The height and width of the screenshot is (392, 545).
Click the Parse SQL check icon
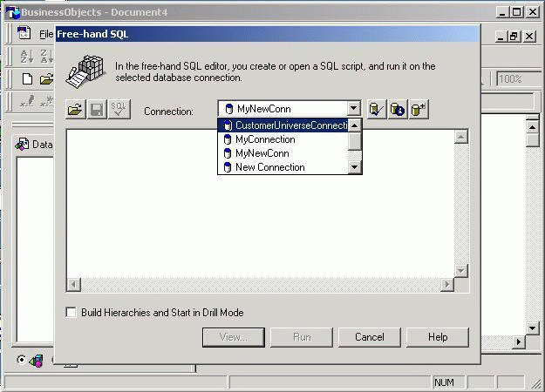119,110
